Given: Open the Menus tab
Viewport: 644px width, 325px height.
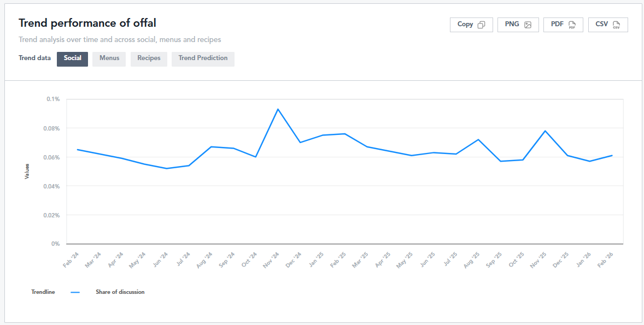Looking at the screenshot, I should 109,58.
